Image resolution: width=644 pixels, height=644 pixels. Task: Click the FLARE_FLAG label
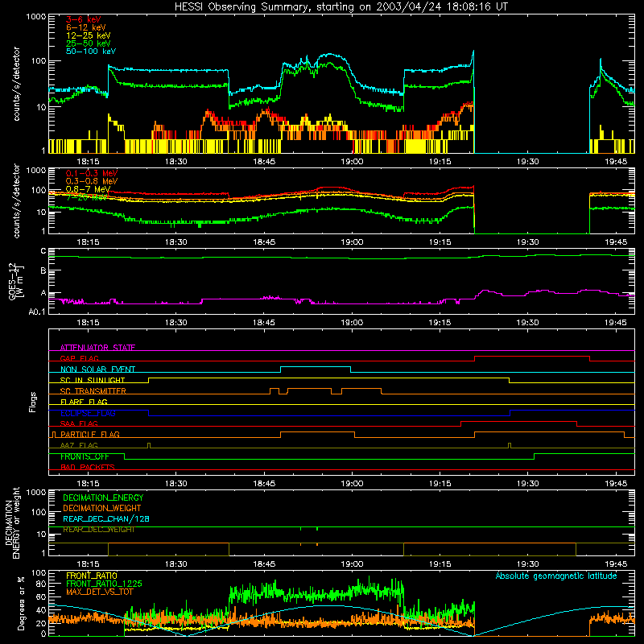tap(84, 402)
